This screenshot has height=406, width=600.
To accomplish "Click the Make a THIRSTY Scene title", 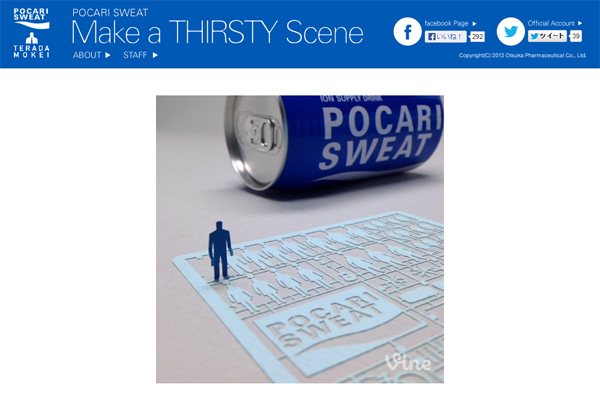I will (217, 32).
